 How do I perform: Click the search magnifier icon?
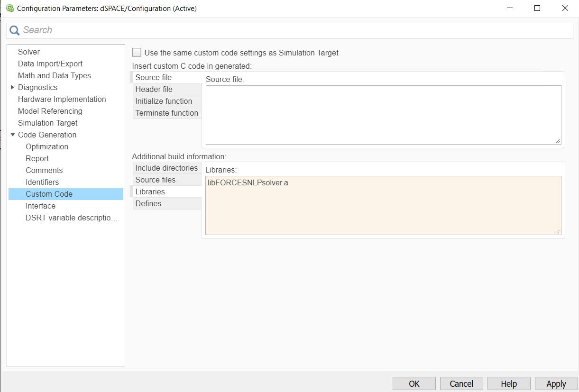[15, 30]
